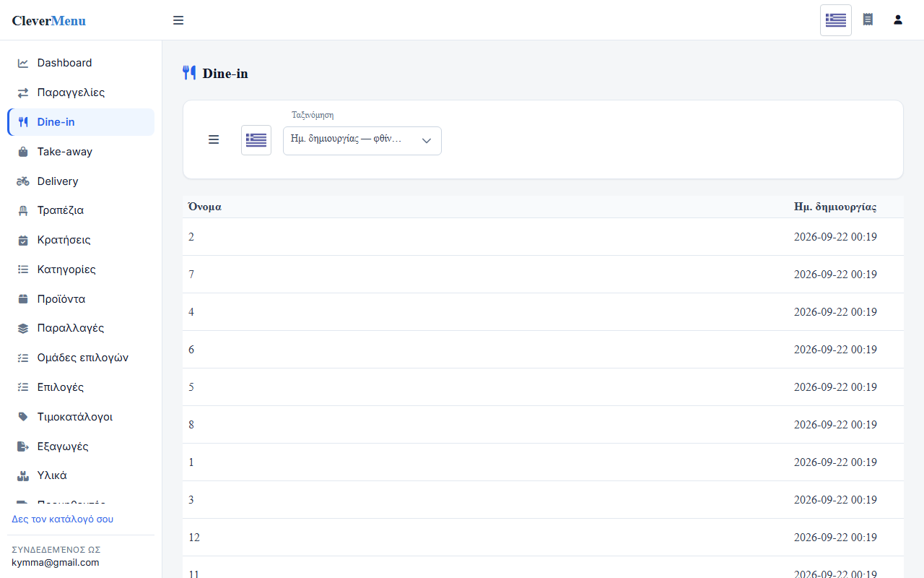Open the Greek flag language selector in header

click(x=836, y=20)
